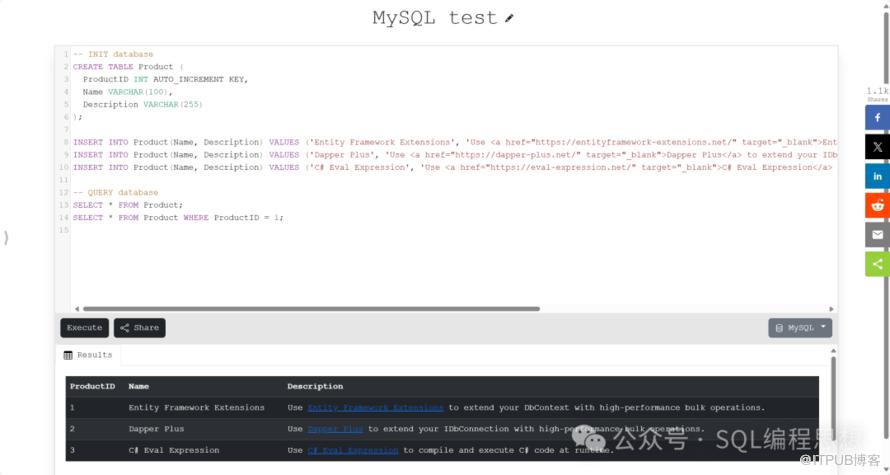The height and width of the screenshot is (475, 890).
Task: Open the Entity Framework Extensions link in results
Action: [375, 407]
